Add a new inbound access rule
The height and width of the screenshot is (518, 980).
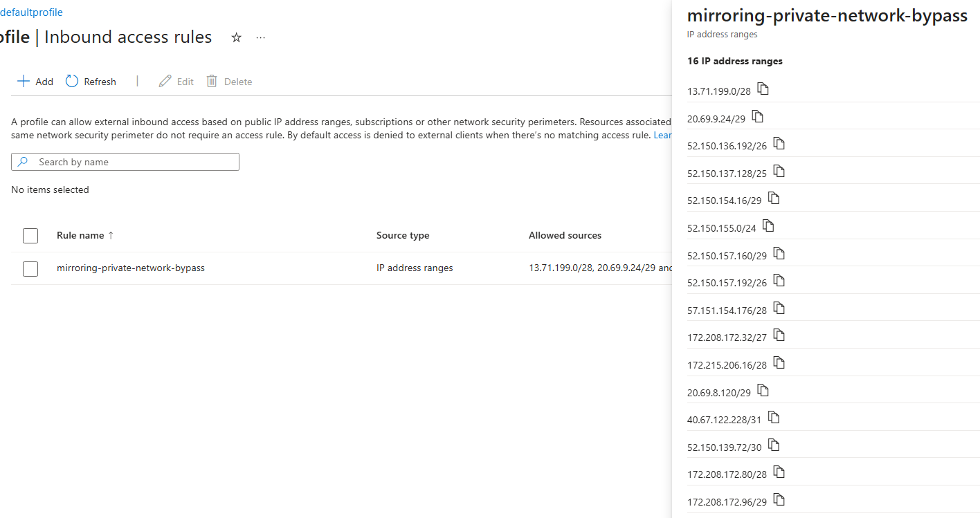[35, 81]
